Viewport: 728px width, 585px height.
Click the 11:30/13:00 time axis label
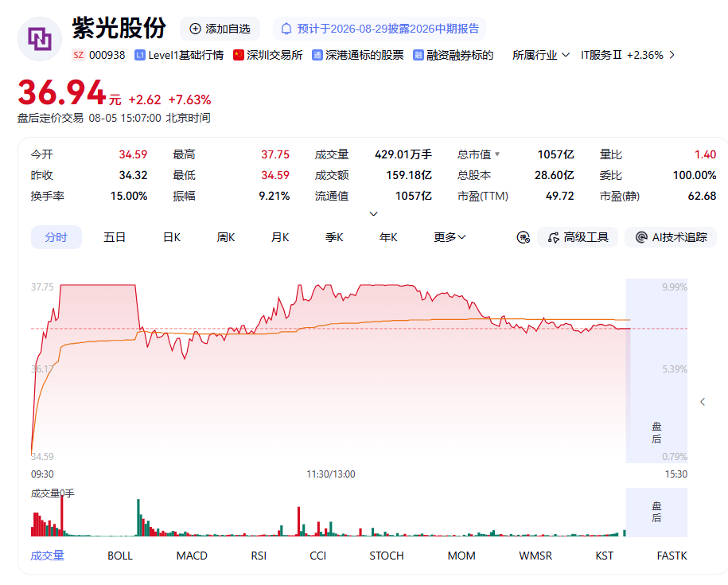click(x=330, y=474)
